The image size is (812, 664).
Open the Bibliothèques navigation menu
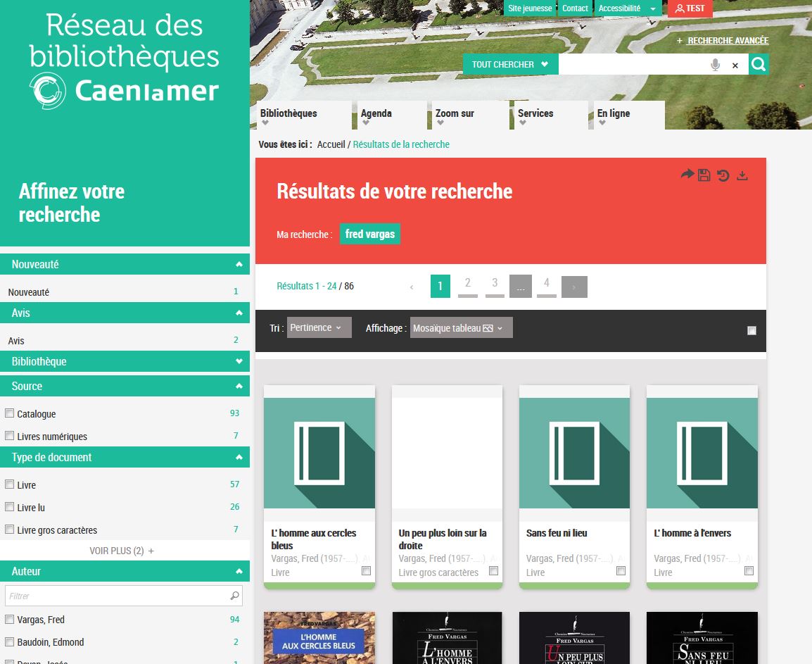tap(288, 114)
